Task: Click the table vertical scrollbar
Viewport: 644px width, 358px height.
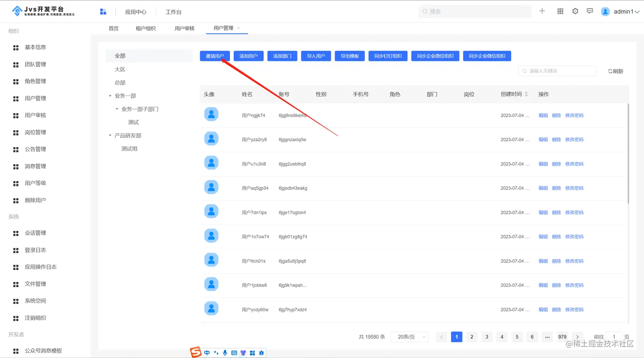Action: 628,153
